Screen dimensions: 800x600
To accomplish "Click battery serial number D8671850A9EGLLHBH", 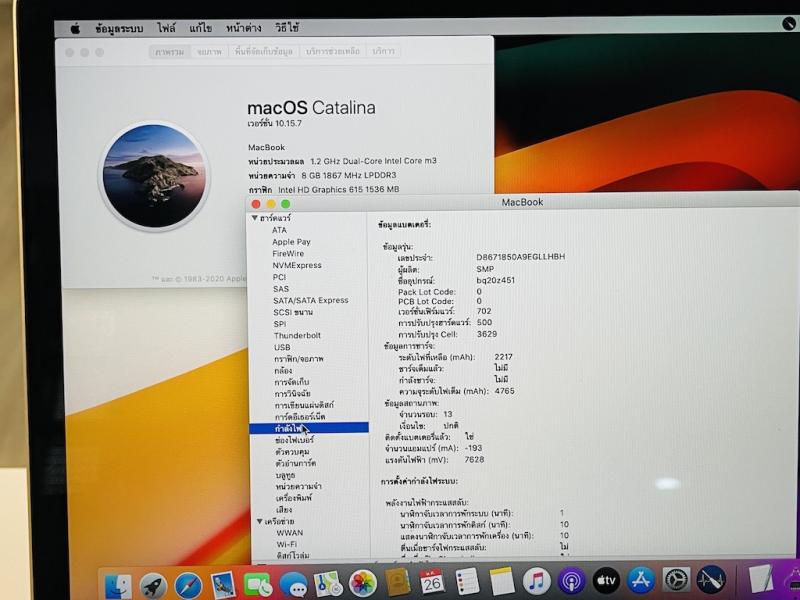I will 520,257.
